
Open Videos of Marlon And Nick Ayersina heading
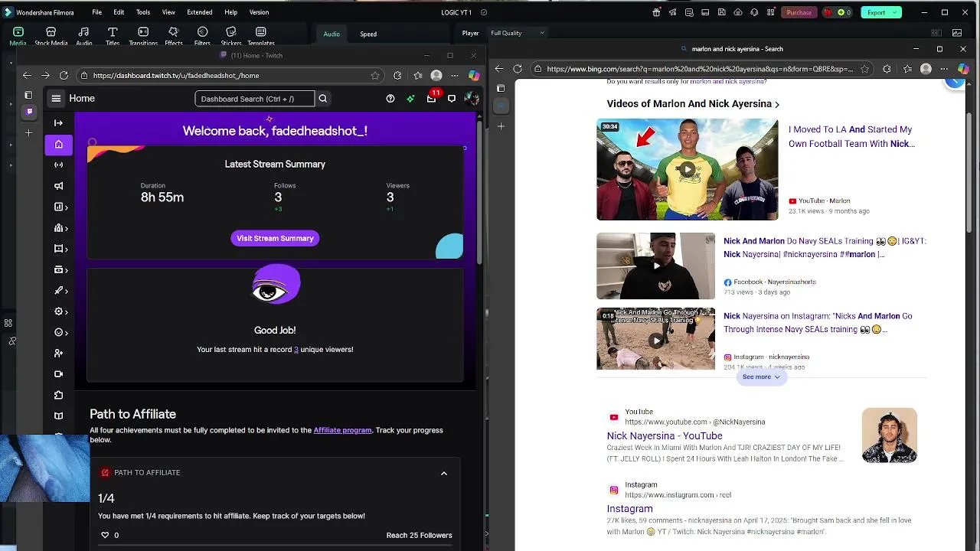(x=693, y=104)
